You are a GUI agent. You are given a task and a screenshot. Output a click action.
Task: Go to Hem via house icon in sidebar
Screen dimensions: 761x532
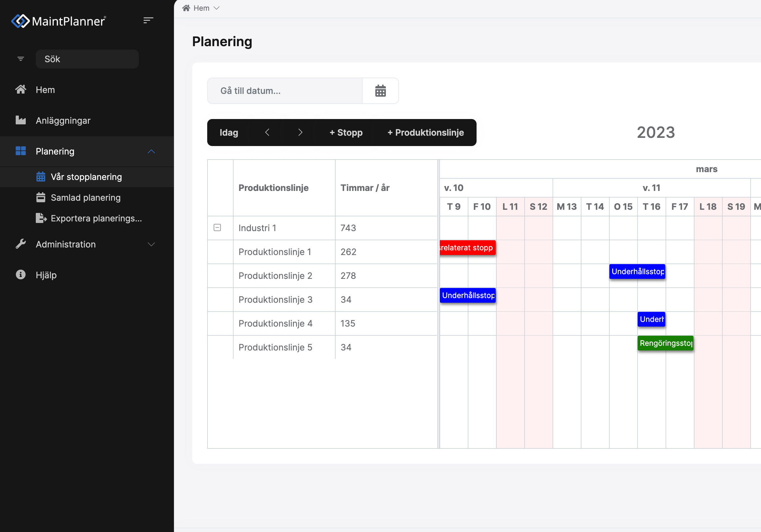(20, 90)
